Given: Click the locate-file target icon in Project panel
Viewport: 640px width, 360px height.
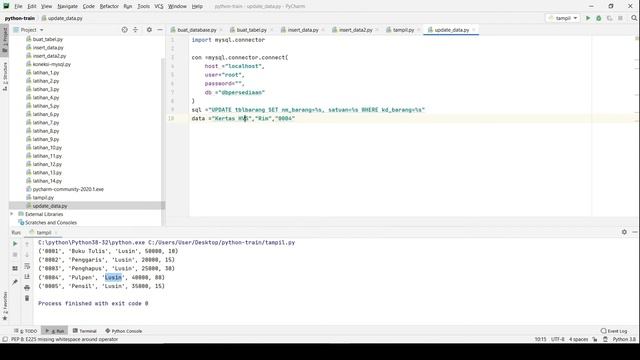Looking at the screenshot, I should [x=124, y=30].
